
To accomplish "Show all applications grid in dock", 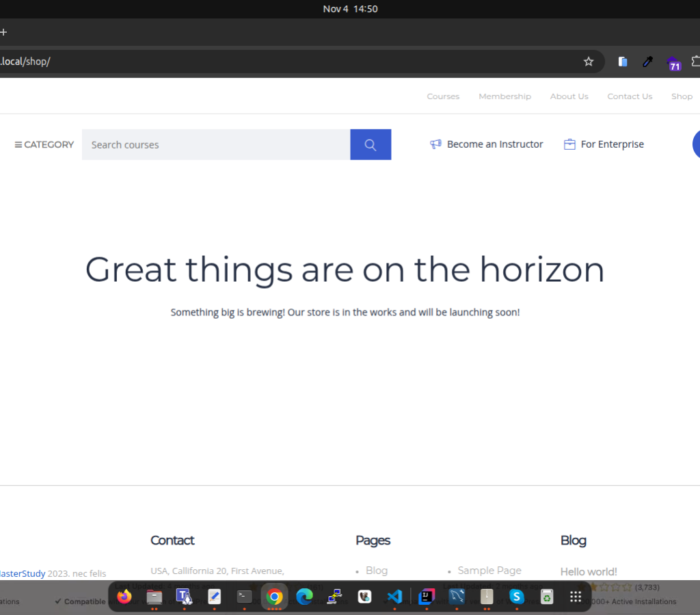I will [576, 597].
